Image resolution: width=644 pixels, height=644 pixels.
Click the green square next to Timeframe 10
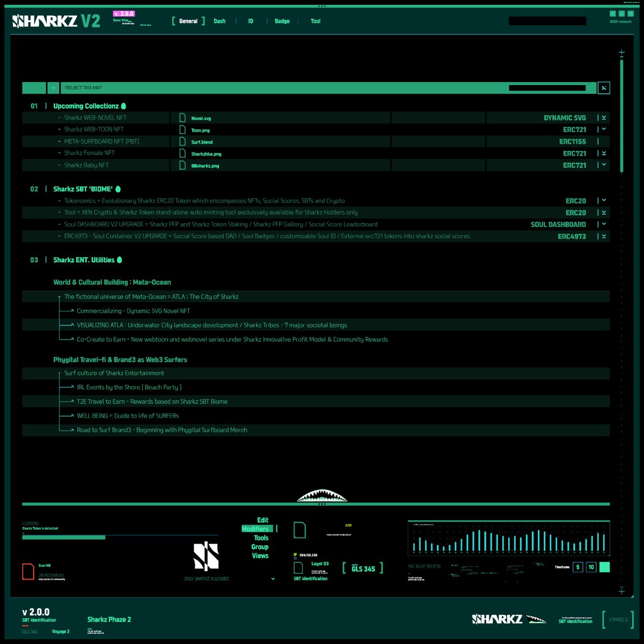(x=604, y=567)
